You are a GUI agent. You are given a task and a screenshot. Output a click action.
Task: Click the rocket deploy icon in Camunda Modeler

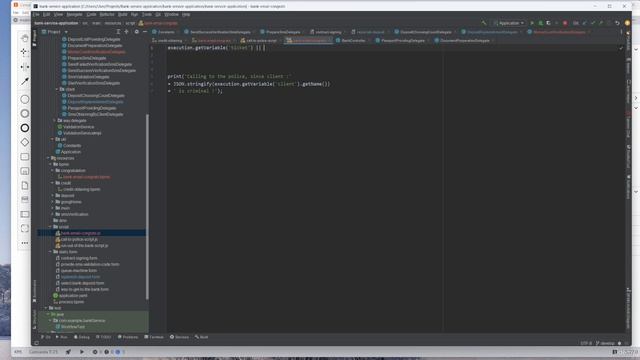click(x=68, y=352)
